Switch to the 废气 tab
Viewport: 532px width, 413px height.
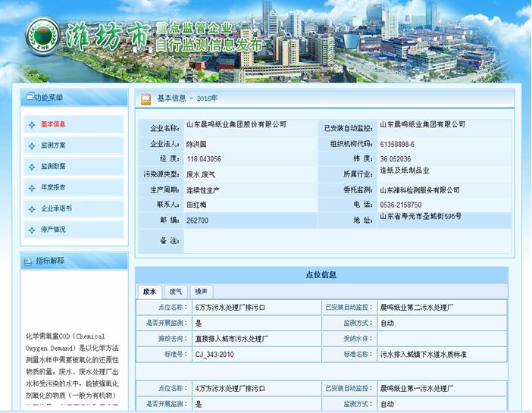point(176,291)
